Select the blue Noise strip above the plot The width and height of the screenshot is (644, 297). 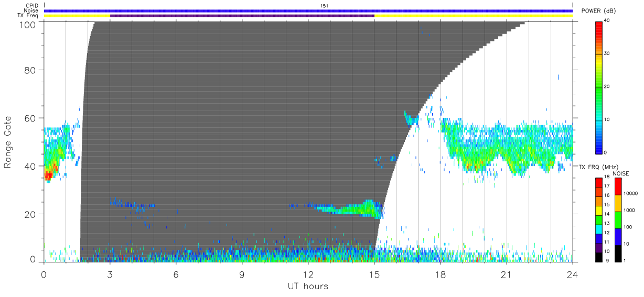[308, 10]
